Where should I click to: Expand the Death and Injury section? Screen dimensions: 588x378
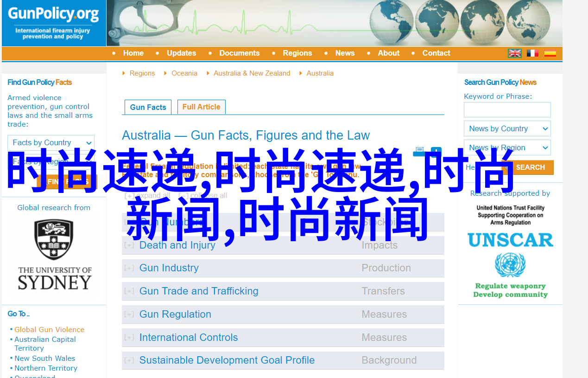[177, 245]
